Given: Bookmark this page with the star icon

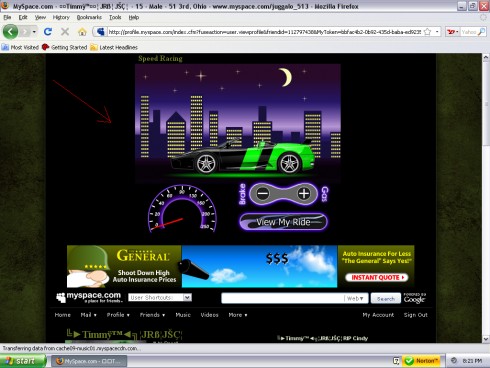Looking at the screenshot, I should point(427,32).
